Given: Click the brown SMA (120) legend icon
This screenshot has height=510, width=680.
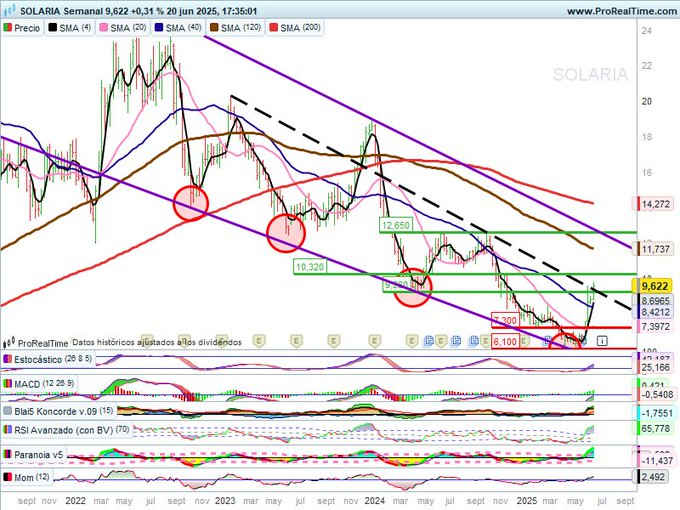Looking at the screenshot, I should 214,28.
